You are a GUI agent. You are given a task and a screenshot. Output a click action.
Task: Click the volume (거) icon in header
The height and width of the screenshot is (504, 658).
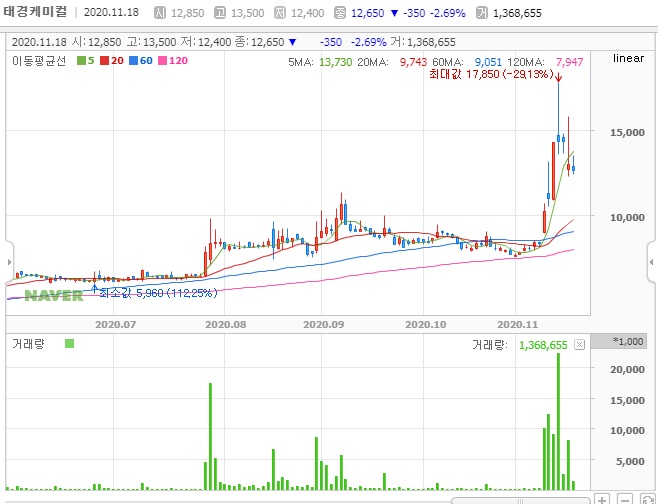(482, 13)
